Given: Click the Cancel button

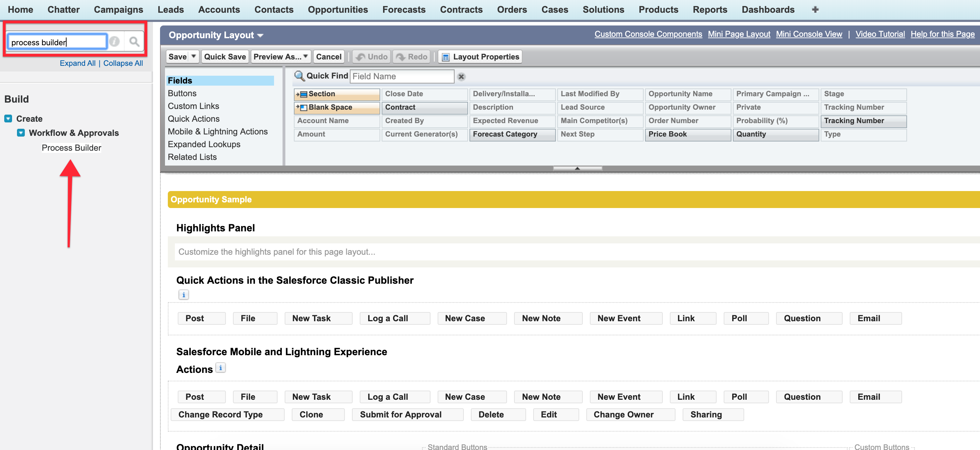Looking at the screenshot, I should pyautogui.click(x=328, y=57).
